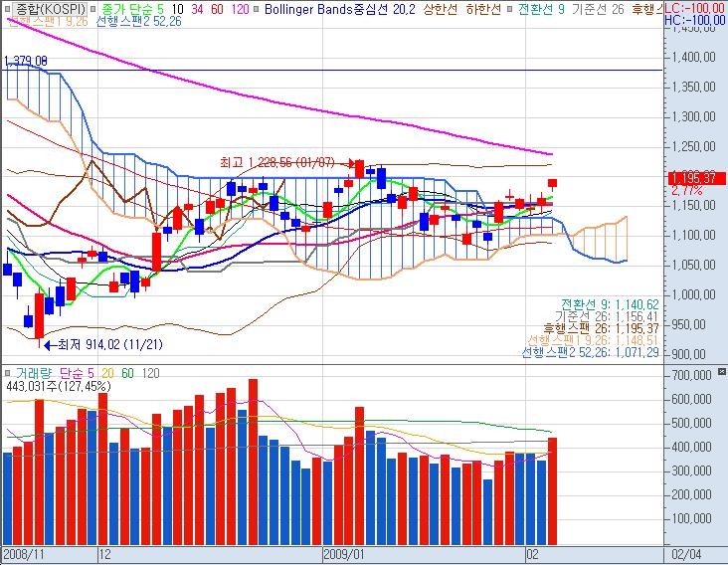Select the 2008/11 date on time axis
The width and height of the screenshot is (728, 565).
click(x=22, y=551)
